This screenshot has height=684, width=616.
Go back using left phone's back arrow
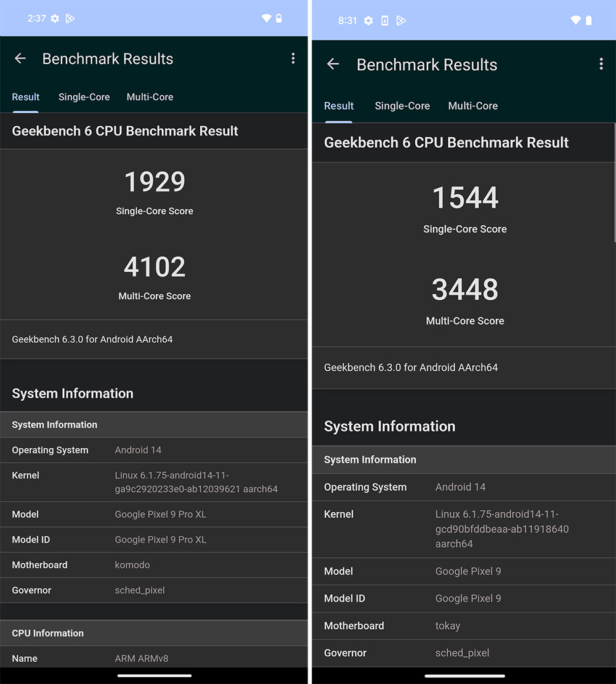pos(20,58)
